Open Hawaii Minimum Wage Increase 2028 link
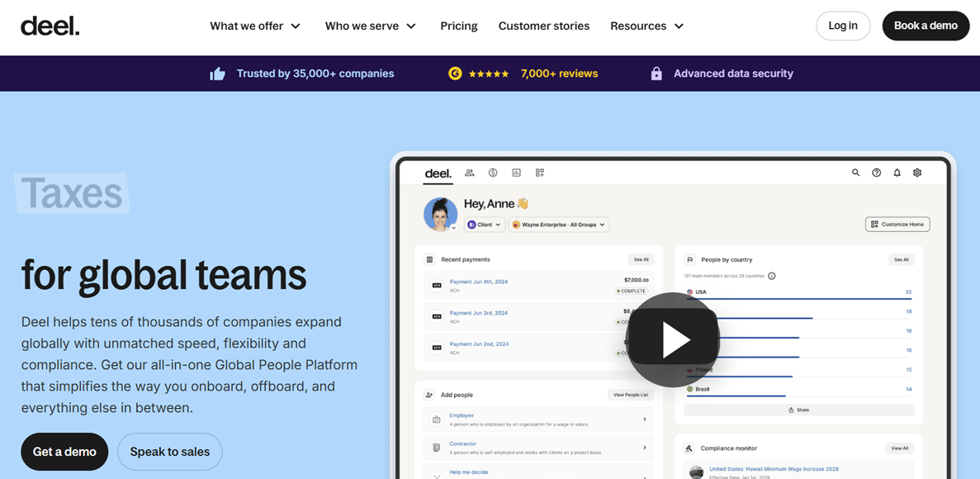Viewport: 980px width, 479px height. [x=774, y=469]
